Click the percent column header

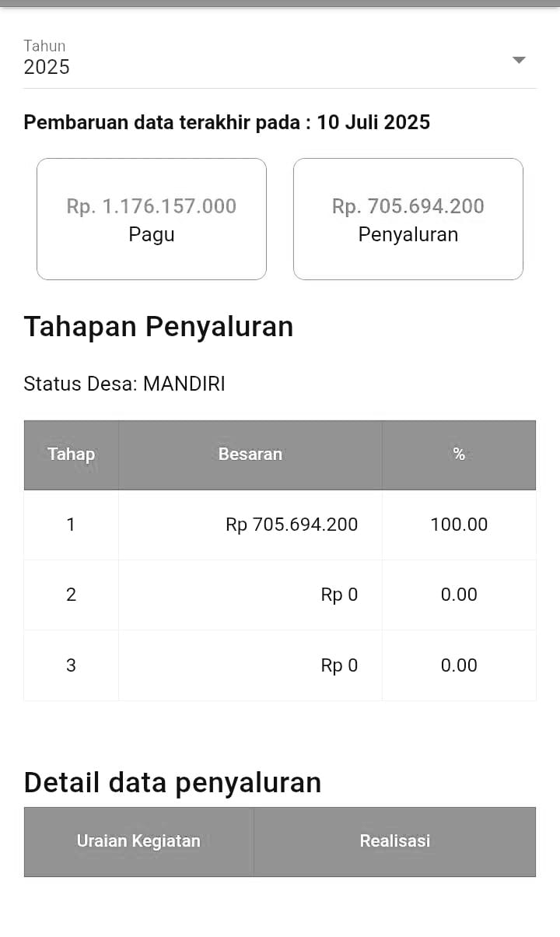click(459, 454)
